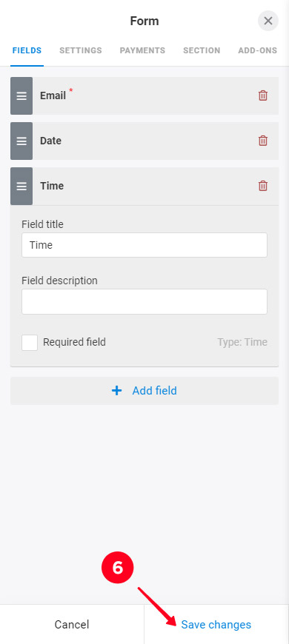Delete the Email field with trash icon

pyautogui.click(x=262, y=95)
